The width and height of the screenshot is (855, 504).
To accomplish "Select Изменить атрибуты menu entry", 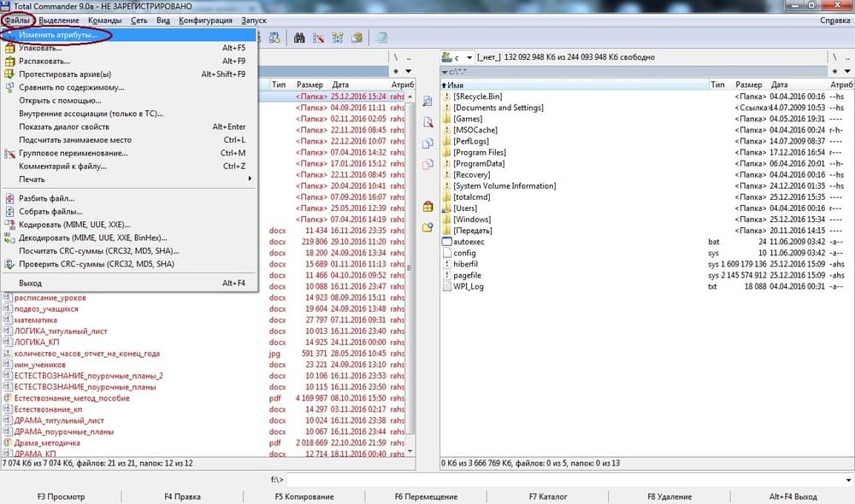I will point(129,35).
